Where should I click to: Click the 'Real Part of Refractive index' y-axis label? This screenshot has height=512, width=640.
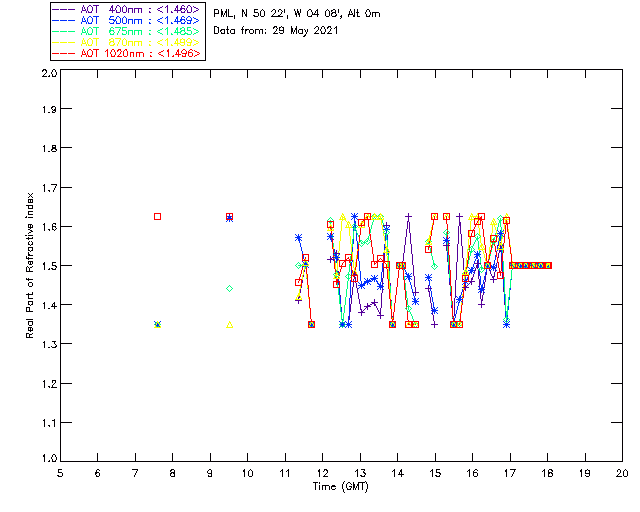(x=29, y=265)
